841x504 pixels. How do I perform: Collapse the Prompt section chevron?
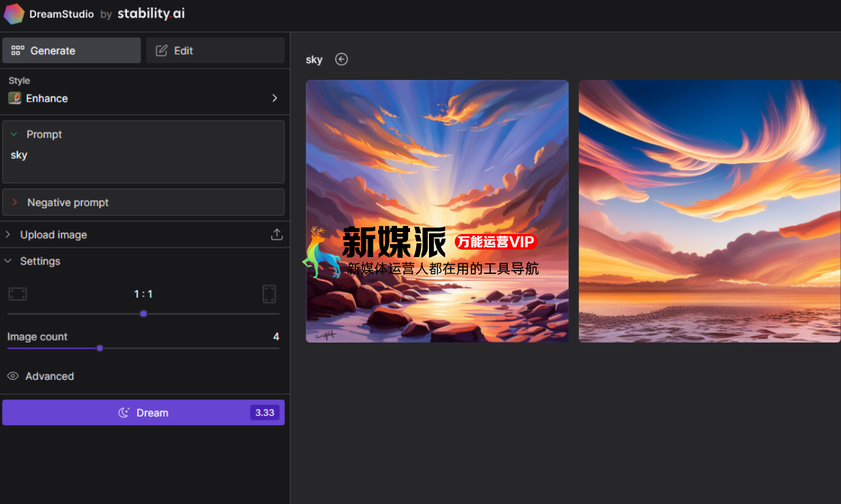(14, 134)
